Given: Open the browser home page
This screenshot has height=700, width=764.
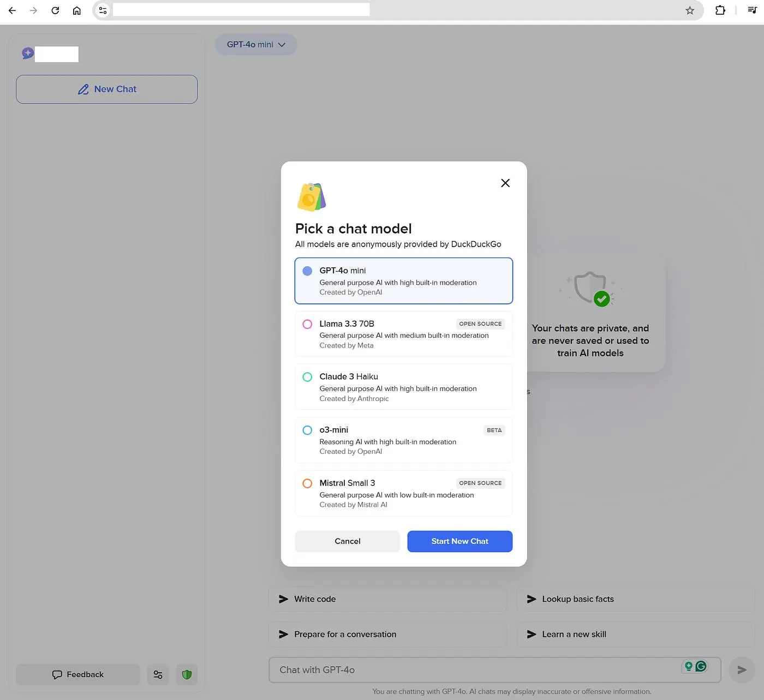Looking at the screenshot, I should [x=77, y=10].
